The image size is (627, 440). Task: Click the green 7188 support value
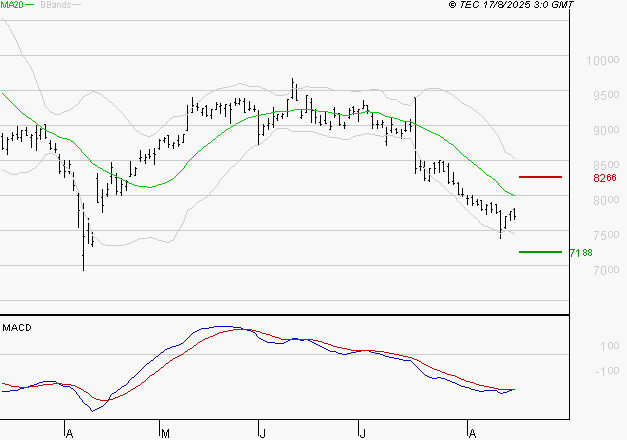[x=581, y=253]
